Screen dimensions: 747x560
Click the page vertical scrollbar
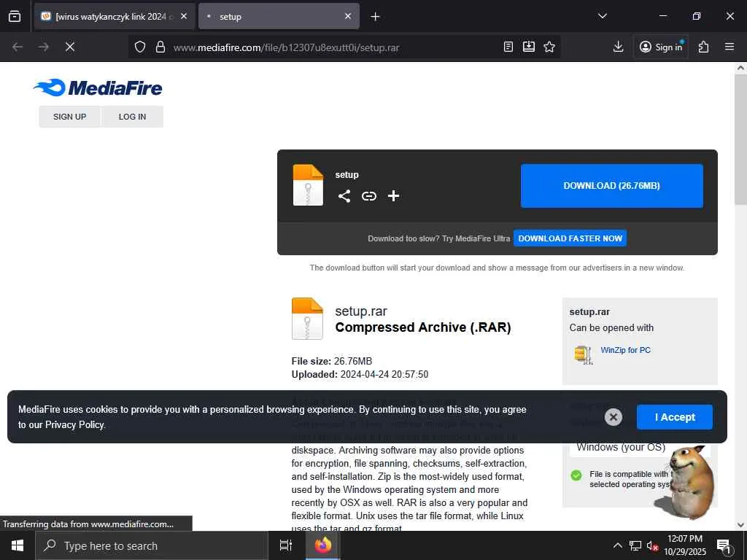click(740, 139)
